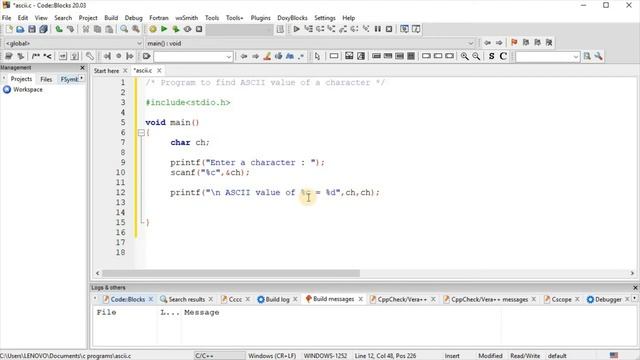Close the Build messages tab
Image resolution: width=640 pixels, height=360 pixels.
coord(361,299)
